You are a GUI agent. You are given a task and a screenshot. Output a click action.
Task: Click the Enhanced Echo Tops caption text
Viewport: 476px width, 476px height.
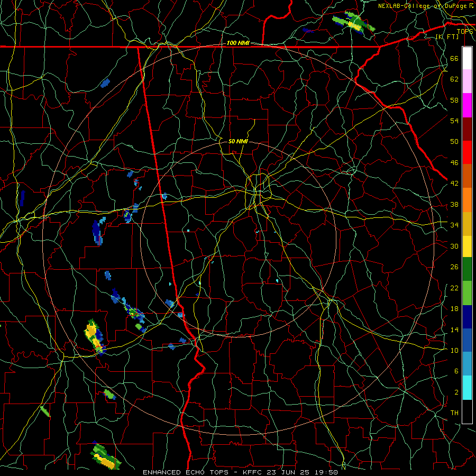[240, 472]
